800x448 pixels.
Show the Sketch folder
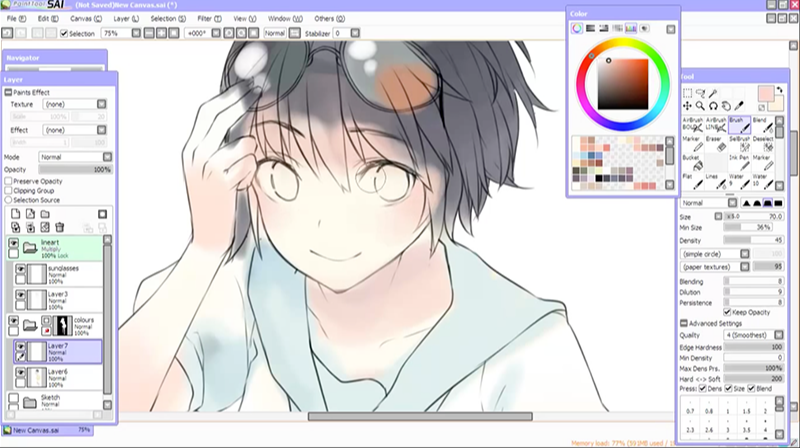coord(13,397)
